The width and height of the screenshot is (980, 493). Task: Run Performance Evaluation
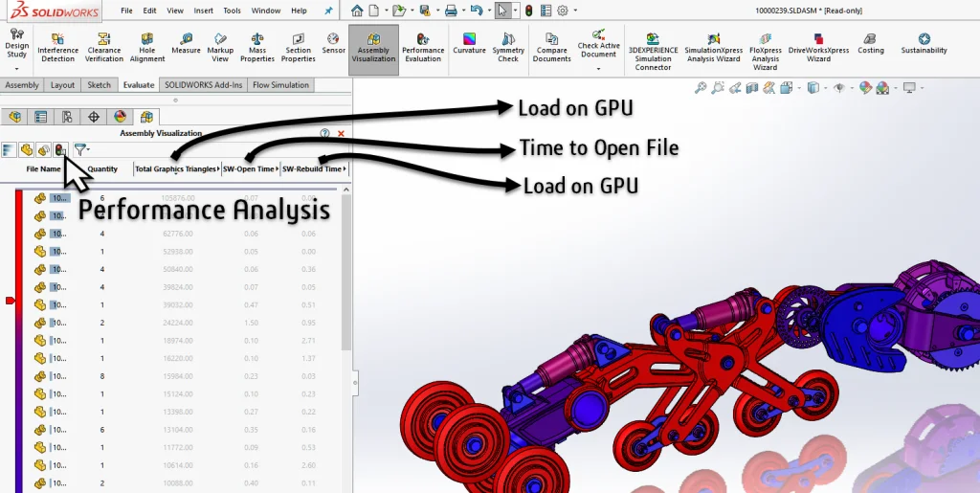[x=423, y=48]
